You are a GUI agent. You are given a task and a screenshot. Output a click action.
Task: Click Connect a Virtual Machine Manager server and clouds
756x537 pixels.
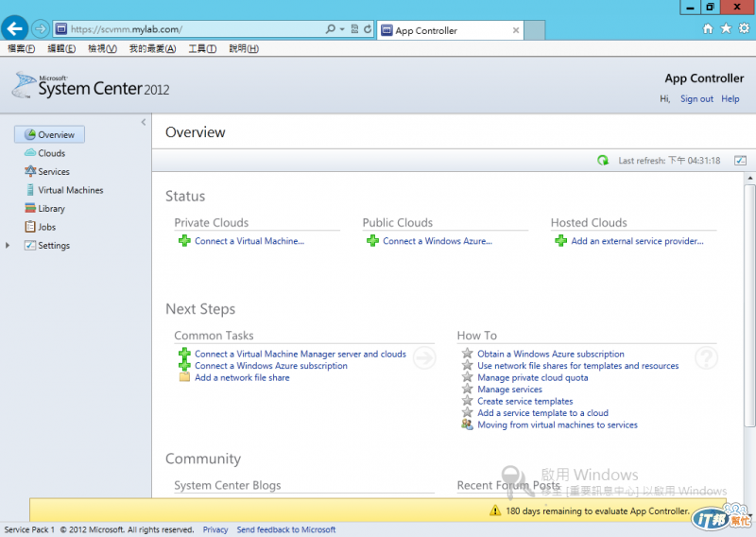point(301,354)
